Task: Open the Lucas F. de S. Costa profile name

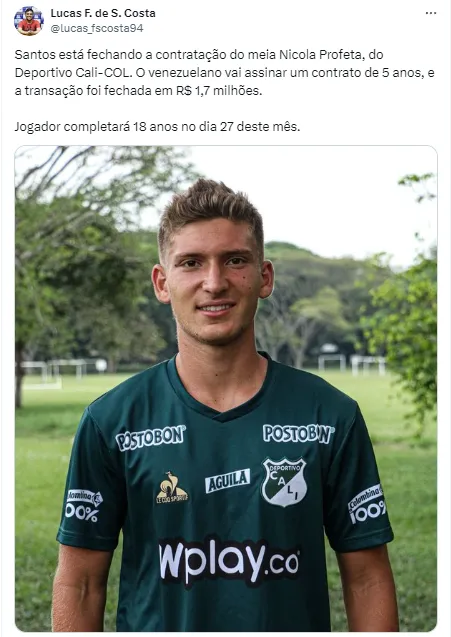Action: (x=103, y=13)
